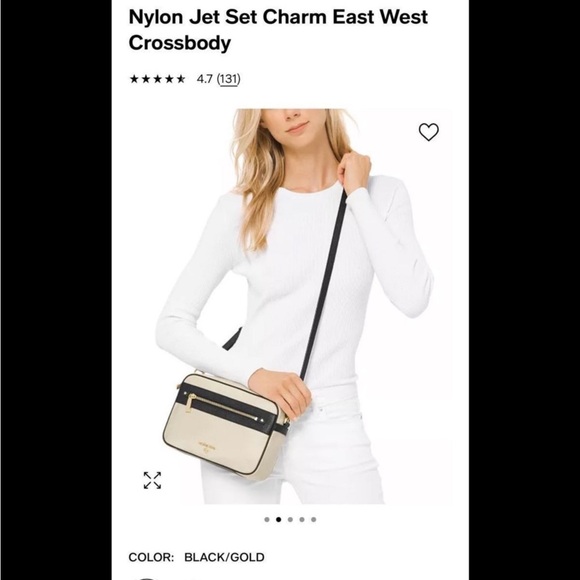Click the five-star rating icons
This screenshot has width=580, height=580.
pos(157,79)
